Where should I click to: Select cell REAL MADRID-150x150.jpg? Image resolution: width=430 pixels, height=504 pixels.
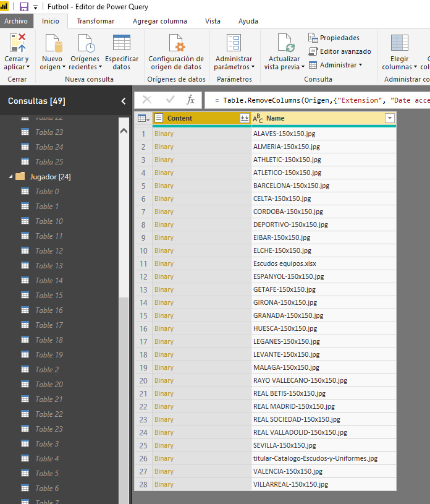(x=323, y=407)
